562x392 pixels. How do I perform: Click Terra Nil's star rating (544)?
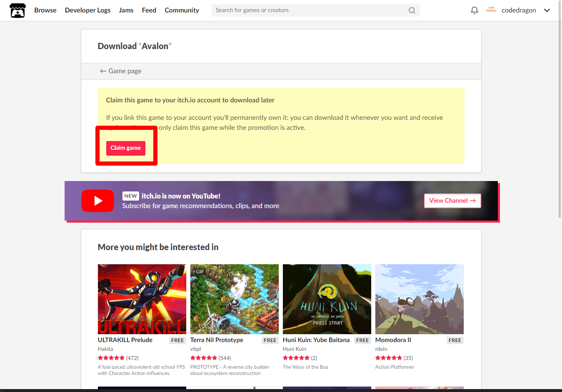coord(211,358)
